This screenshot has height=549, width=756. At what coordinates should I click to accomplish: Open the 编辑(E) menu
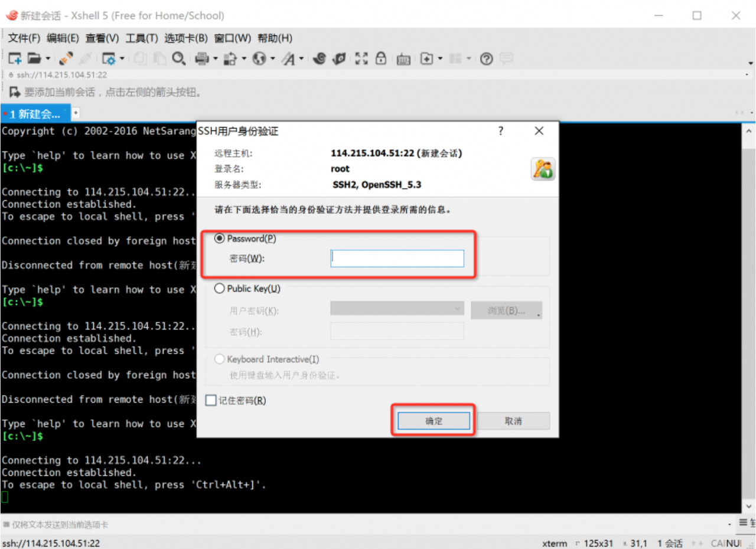(x=63, y=38)
